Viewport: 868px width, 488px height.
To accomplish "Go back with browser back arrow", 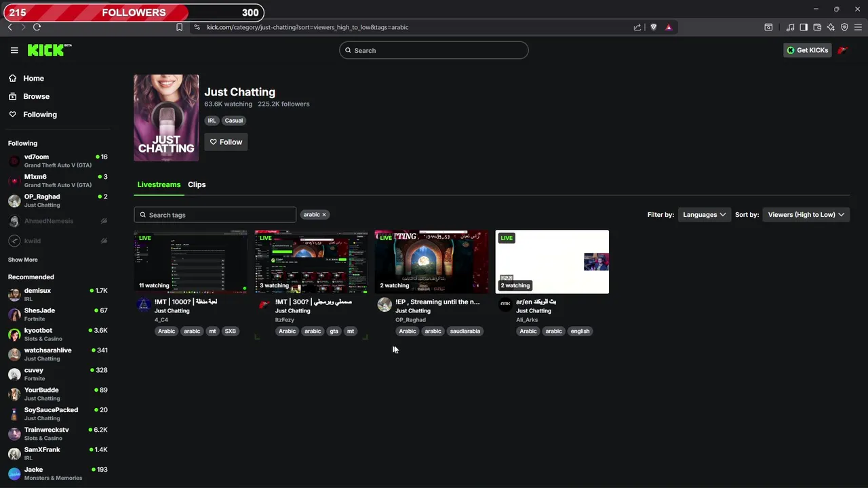I will [9, 27].
